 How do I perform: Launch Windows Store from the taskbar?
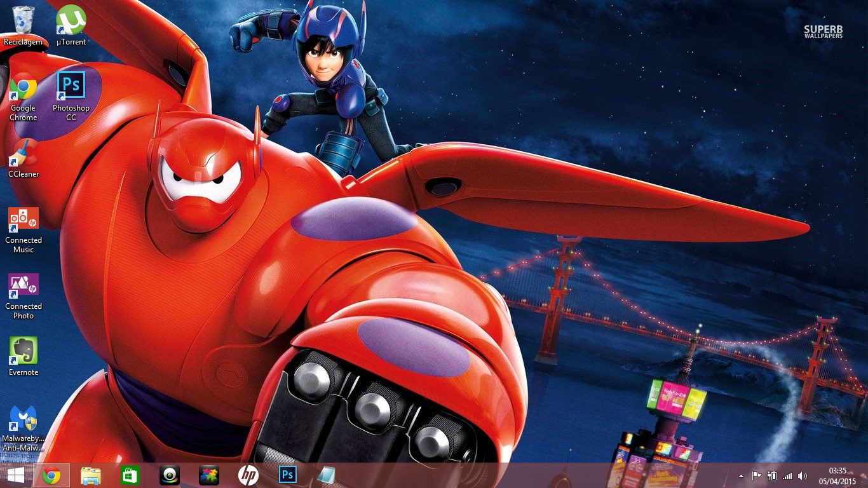click(x=130, y=475)
